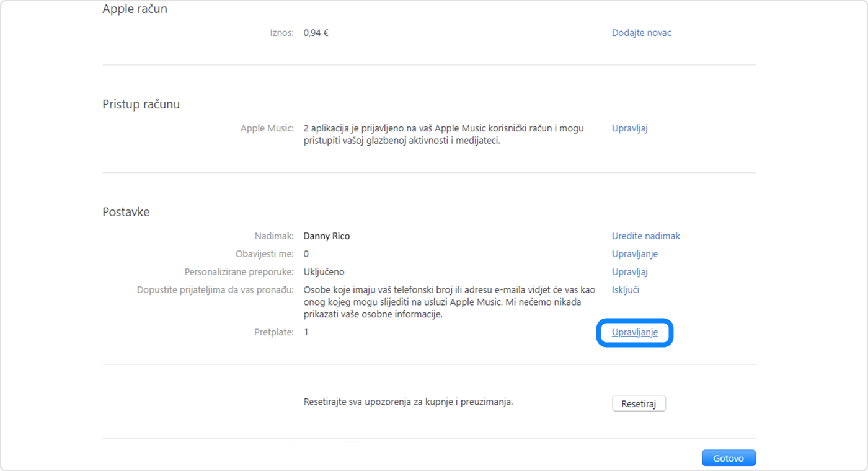Open Upravljaj next to Apple Music access

[x=629, y=128]
